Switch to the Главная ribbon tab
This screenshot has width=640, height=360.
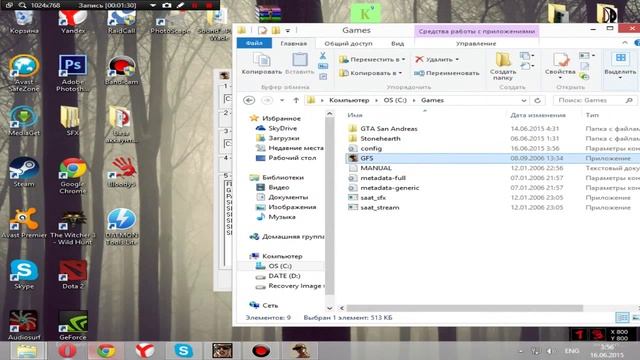[x=293, y=43]
